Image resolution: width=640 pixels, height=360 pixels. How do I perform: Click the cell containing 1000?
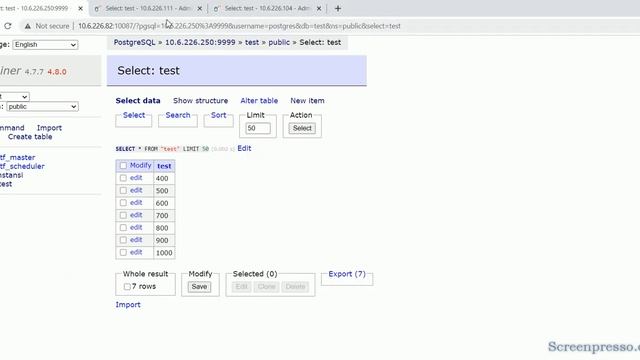[x=164, y=253]
